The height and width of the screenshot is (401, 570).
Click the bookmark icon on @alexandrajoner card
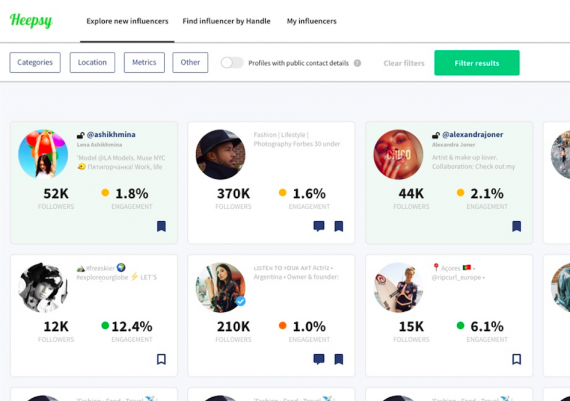pos(517,226)
